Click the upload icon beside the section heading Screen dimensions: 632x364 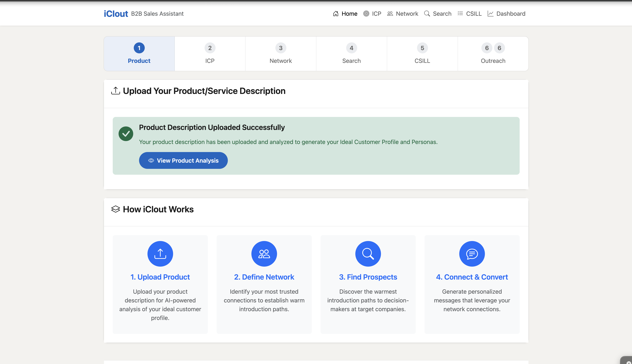click(115, 91)
